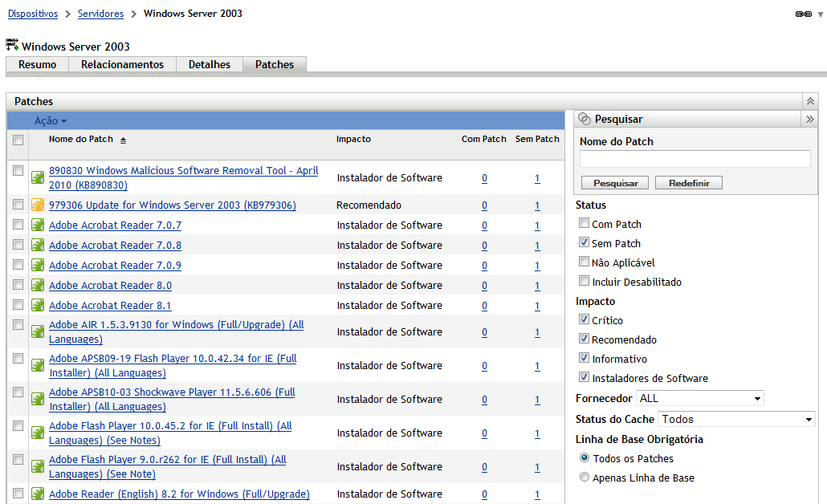Open the Servidores breadcrumb link
Screen dimensions: 827x504
(100, 13)
